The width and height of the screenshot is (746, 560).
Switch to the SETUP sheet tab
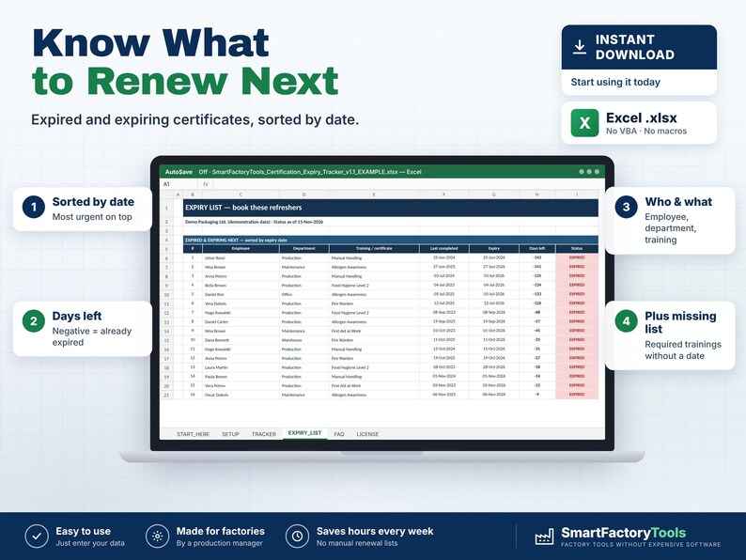click(x=230, y=434)
